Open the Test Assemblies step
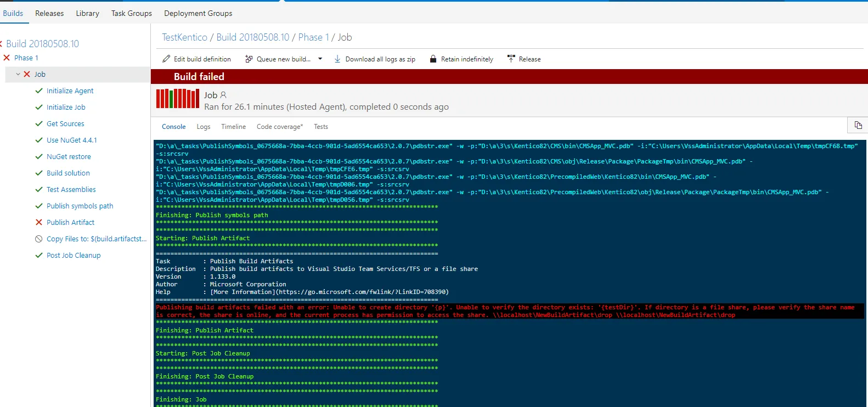868x407 pixels. pyautogui.click(x=71, y=189)
